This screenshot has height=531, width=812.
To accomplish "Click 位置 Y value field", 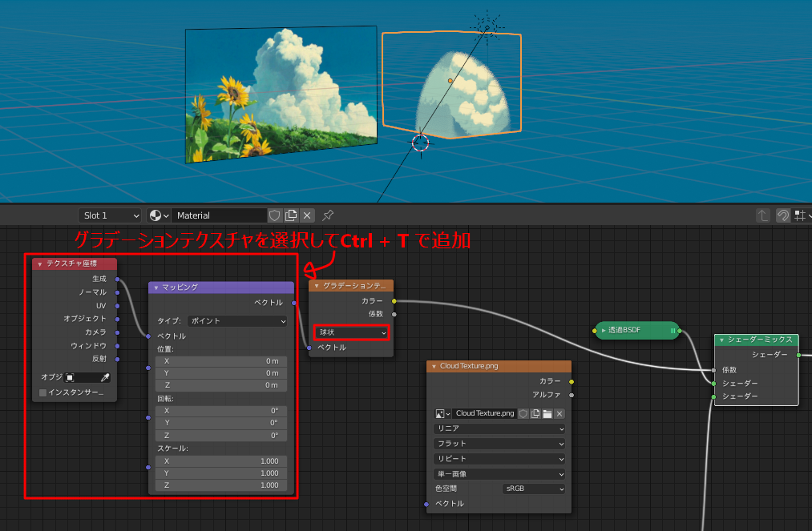I will [221, 373].
